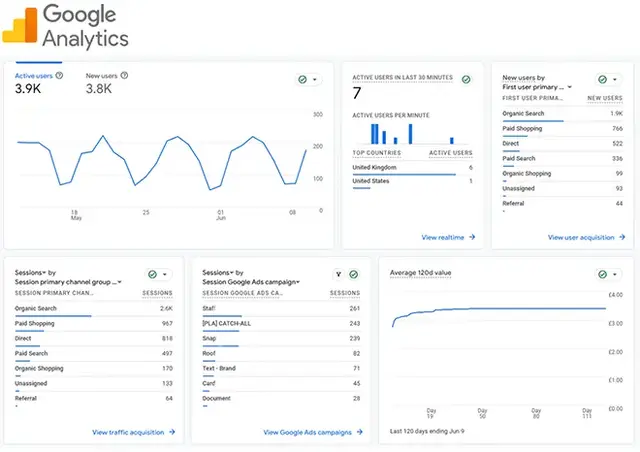Click the green check icon on realtime card
The height and width of the screenshot is (452, 640).
[466, 79]
